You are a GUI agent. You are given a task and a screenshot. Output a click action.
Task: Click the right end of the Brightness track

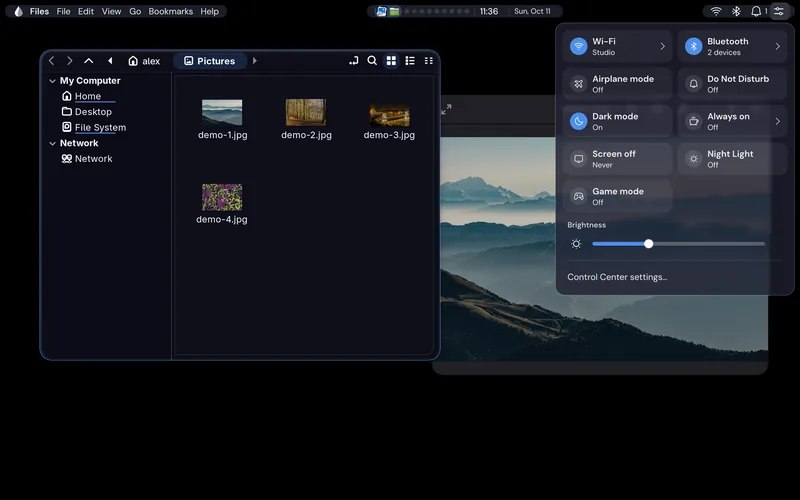[x=762, y=244]
